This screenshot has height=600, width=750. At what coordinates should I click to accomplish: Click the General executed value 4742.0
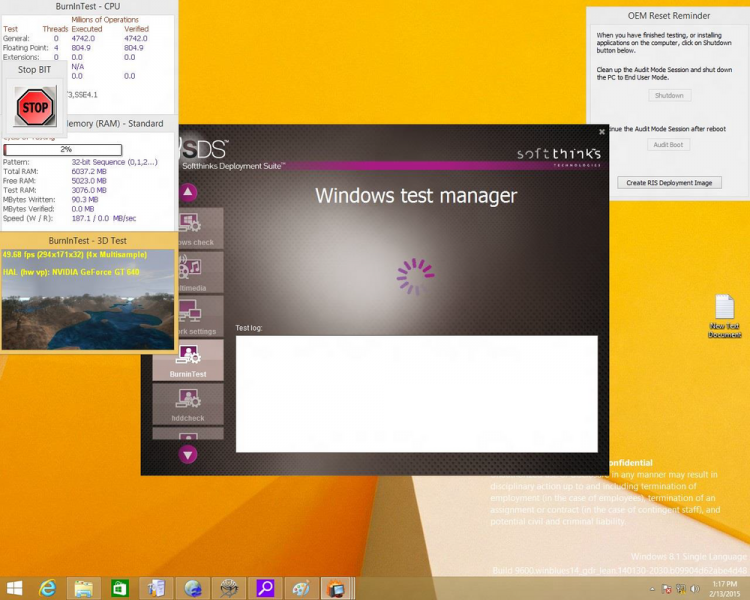[x=83, y=38]
